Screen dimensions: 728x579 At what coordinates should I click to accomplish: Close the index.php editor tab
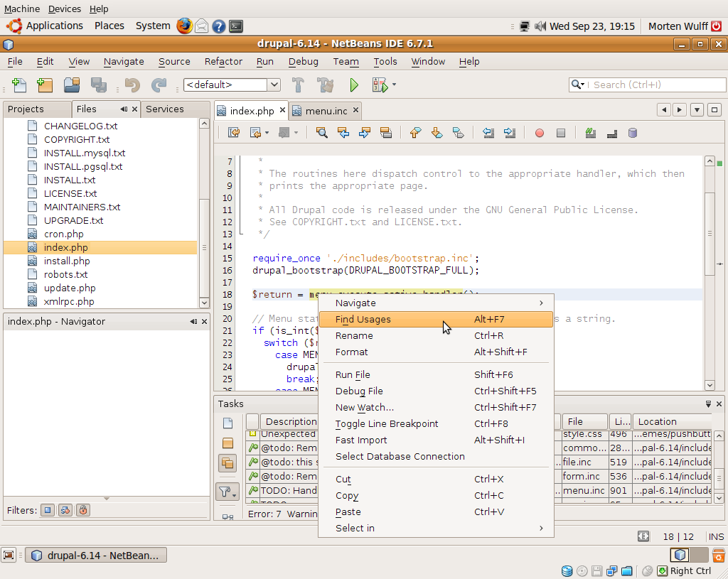(282, 110)
